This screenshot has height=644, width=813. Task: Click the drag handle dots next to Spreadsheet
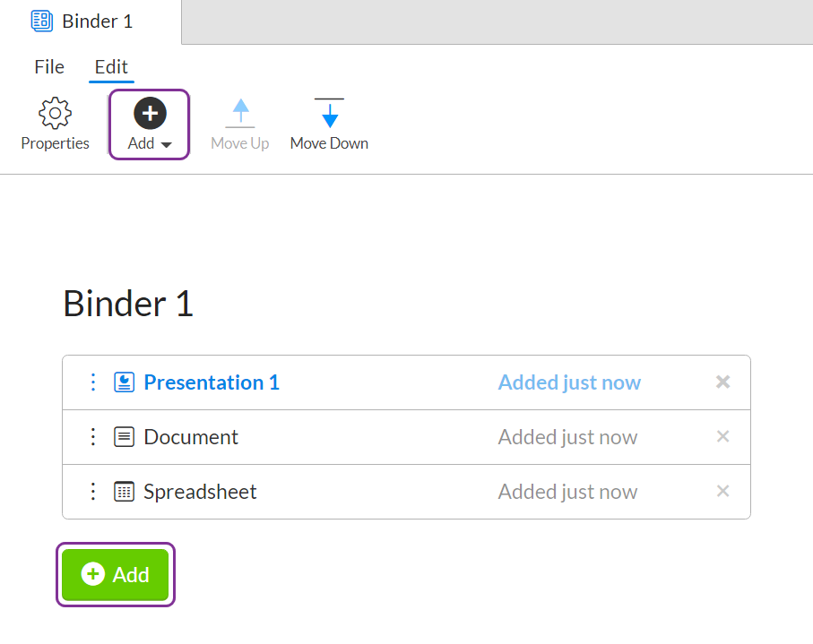(93, 491)
